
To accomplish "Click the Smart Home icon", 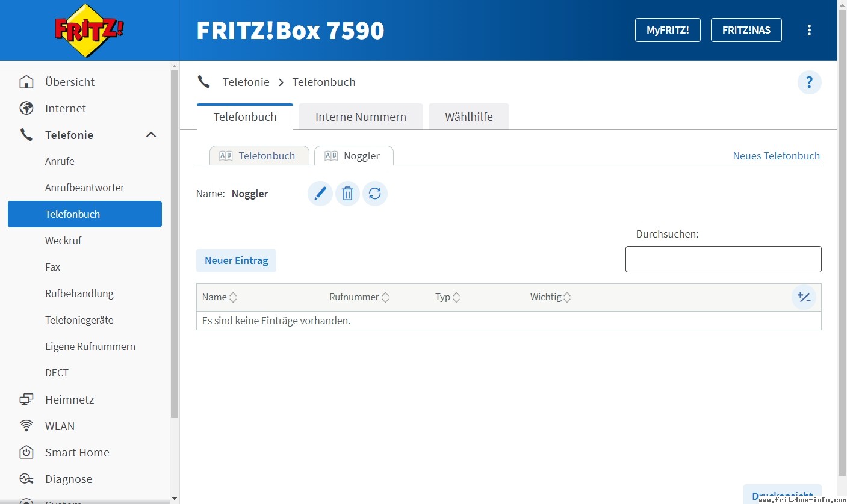I will tap(26, 452).
